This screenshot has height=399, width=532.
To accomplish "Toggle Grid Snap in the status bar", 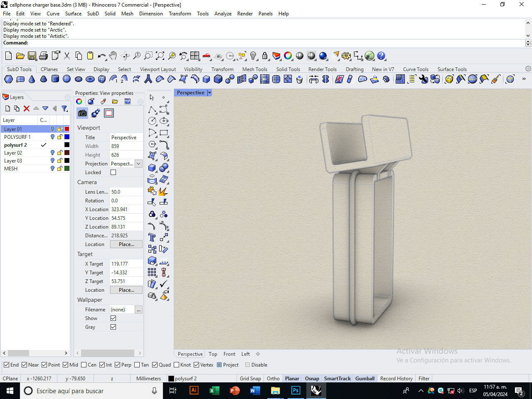I will click(250, 379).
